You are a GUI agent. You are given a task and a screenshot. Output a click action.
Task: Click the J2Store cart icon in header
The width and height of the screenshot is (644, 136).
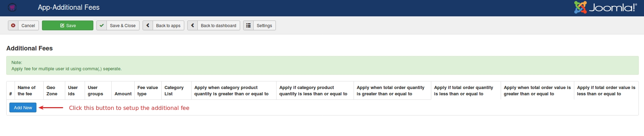[12, 7]
